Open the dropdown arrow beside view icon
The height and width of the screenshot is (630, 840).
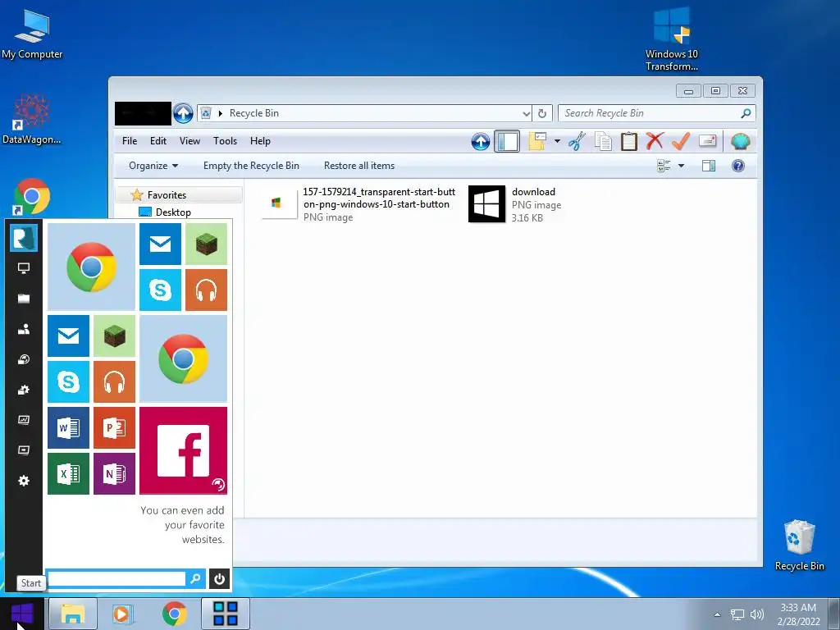click(x=682, y=166)
